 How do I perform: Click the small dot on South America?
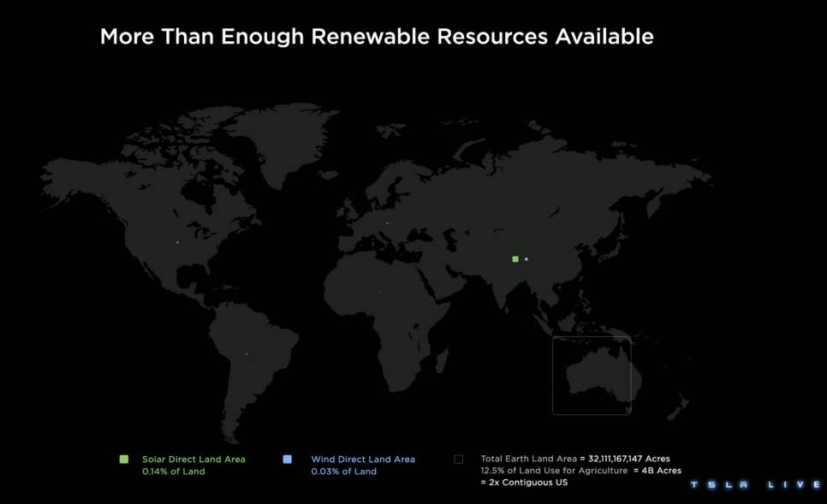click(247, 353)
